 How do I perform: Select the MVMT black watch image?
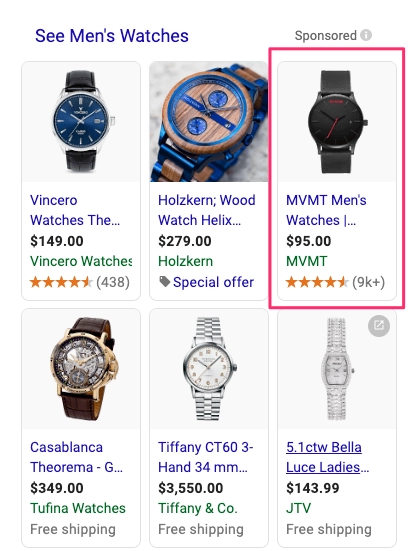click(337, 122)
